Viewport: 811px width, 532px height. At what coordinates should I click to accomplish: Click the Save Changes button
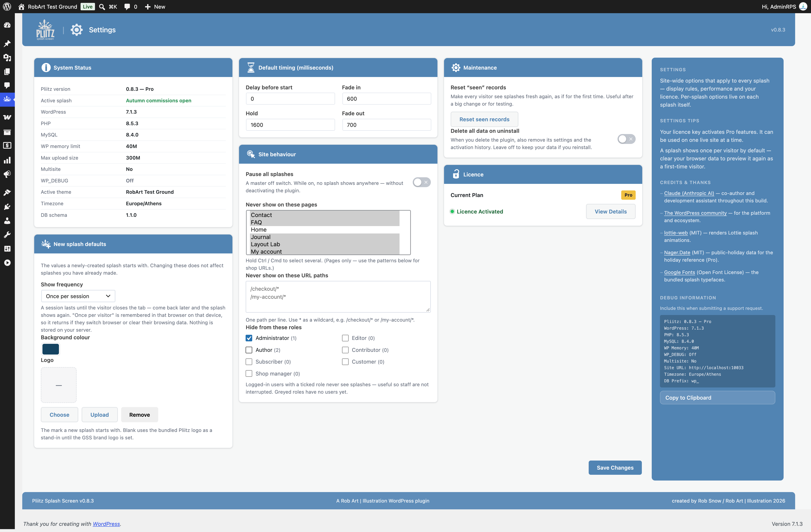(x=615, y=468)
